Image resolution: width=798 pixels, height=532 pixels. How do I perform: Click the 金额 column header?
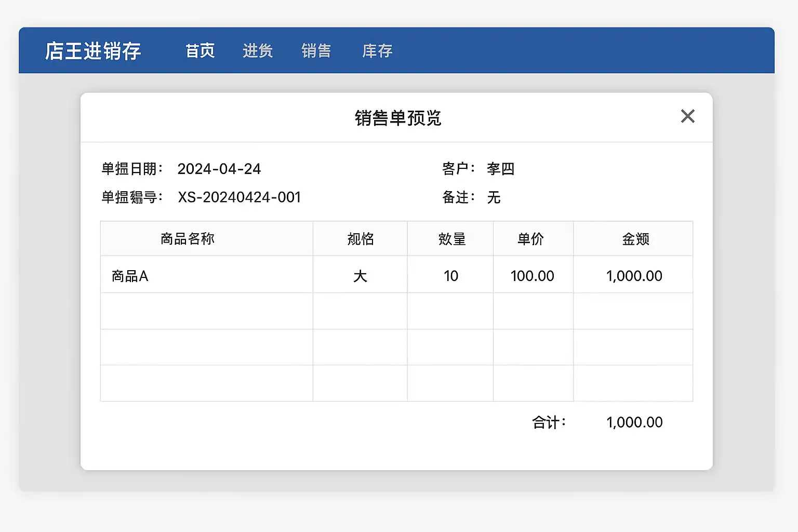coord(635,239)
